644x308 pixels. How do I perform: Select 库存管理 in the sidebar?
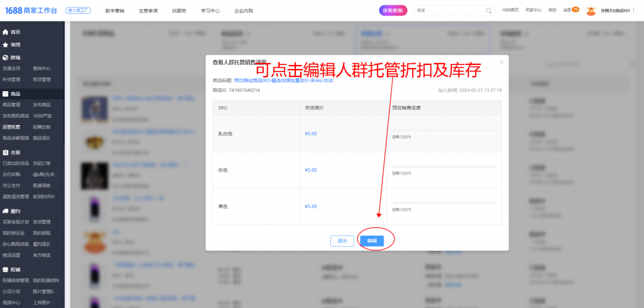tap(42, 79)
